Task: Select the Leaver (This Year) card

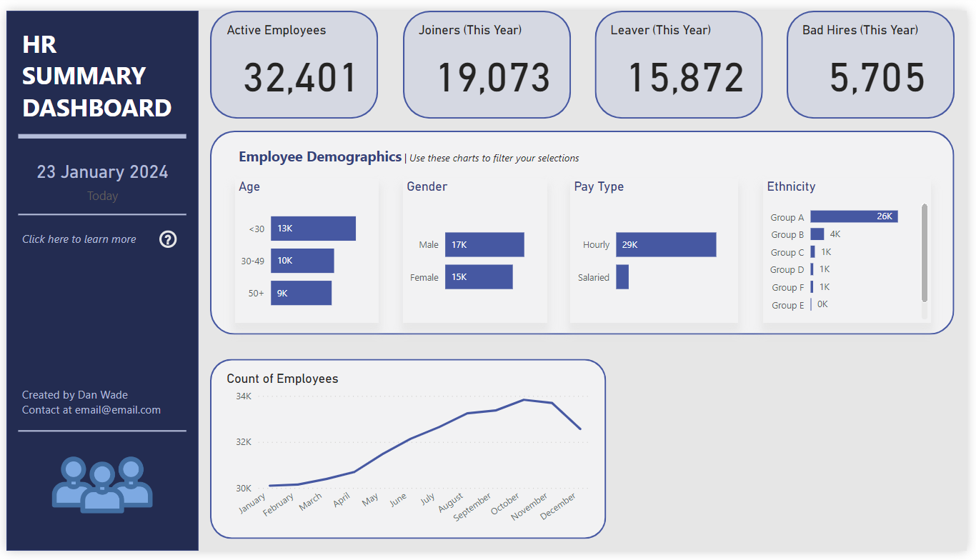Action: coord(679,65)
